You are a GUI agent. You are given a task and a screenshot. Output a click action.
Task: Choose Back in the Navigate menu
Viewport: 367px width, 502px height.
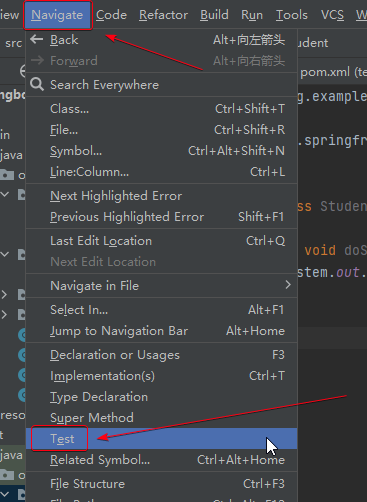pyautogui.click(x=162, y=40)
